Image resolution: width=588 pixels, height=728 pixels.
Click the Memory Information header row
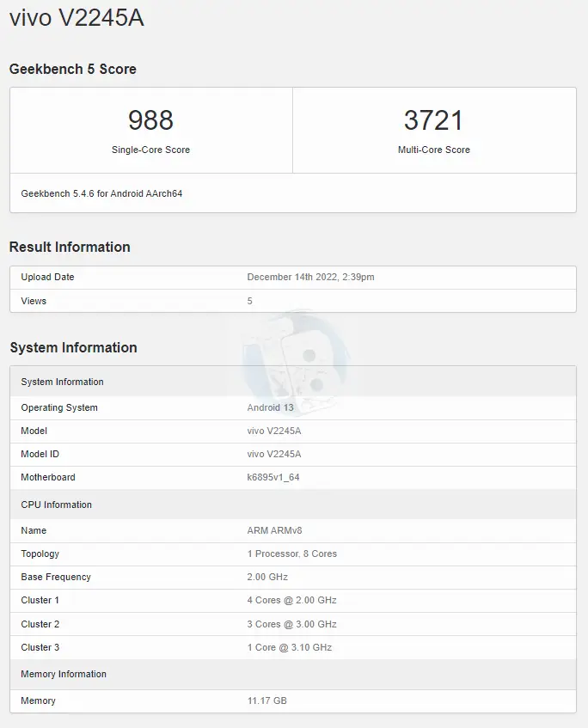point(293,674)
